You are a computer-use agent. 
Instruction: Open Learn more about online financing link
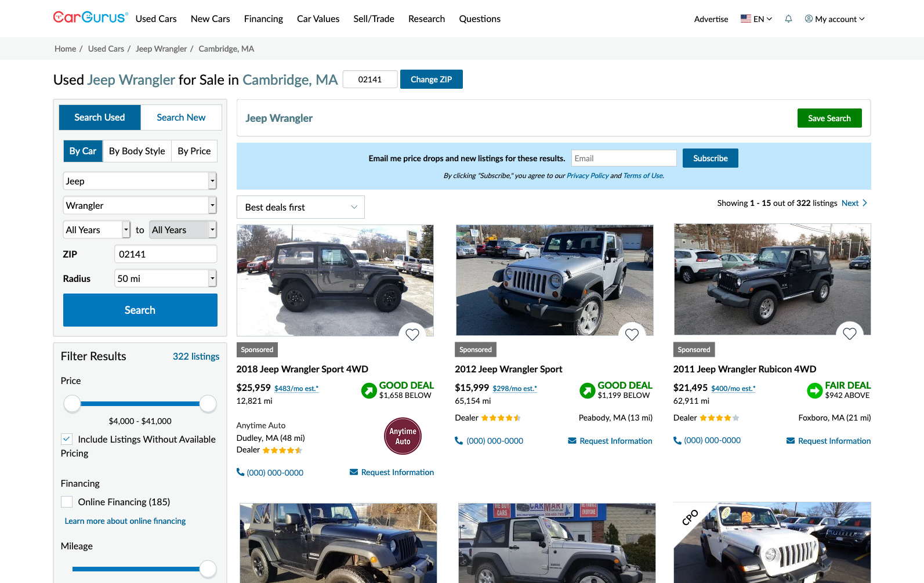pyautogui.click(x=125, y=521)
